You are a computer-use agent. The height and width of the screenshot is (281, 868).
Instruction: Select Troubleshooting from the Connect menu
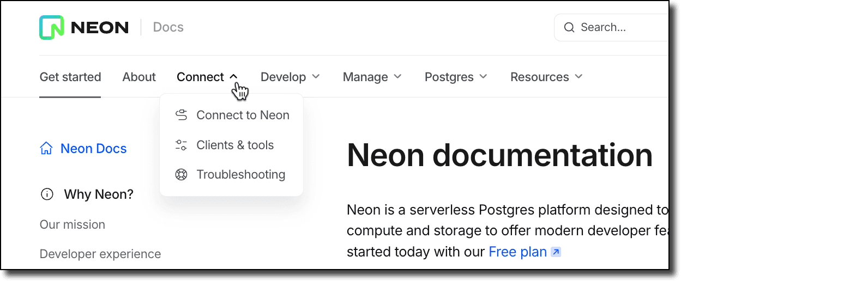[240, 174]
